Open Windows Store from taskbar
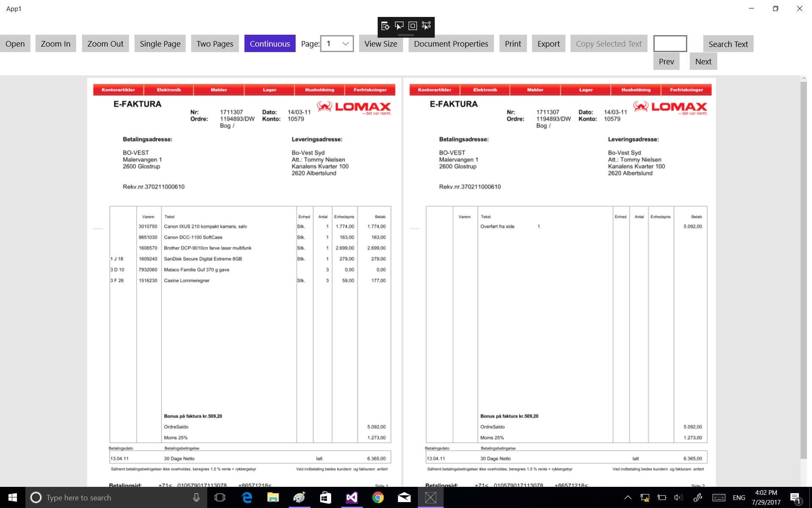Screen dimensions: 812x508 (x=325, y=497)
